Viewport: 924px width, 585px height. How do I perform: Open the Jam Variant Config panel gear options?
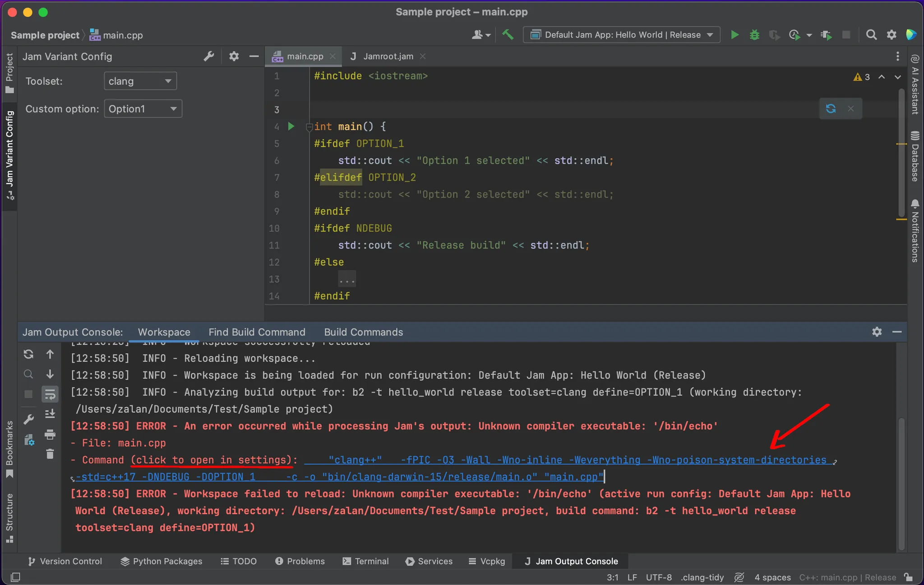[234, 56]
